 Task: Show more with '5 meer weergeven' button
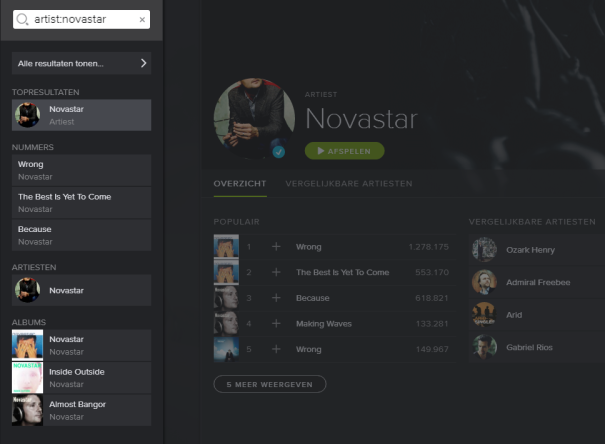[270, 384]
